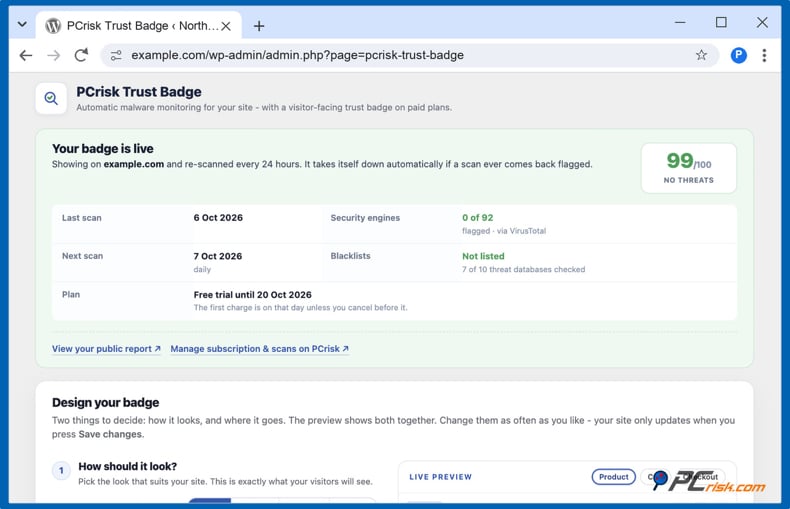The height and width of the screenshot is (509, 790).
Task: Maximize the browser window
Action: point(721,23)
